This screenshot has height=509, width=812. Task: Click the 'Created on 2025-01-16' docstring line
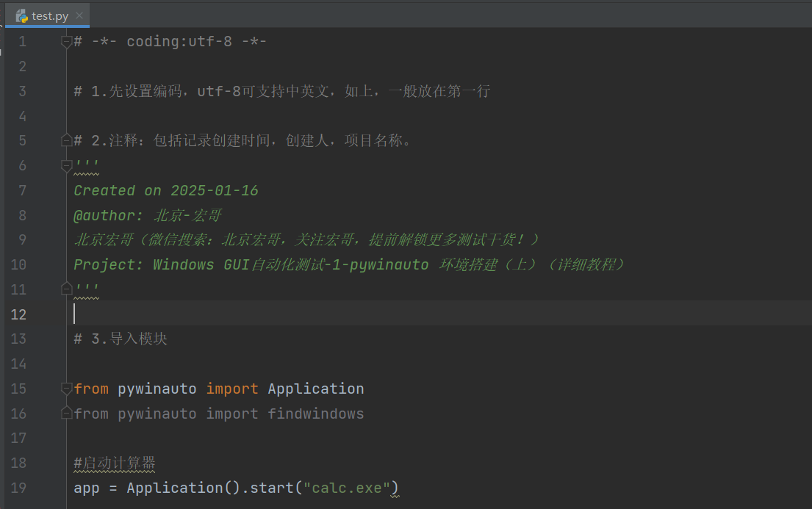point(166,190)
